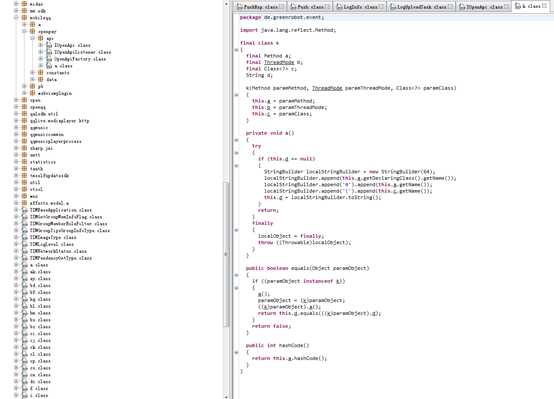Click the tree panel vertical scrollbar thumb
The image size is (554, 399).
226,254
